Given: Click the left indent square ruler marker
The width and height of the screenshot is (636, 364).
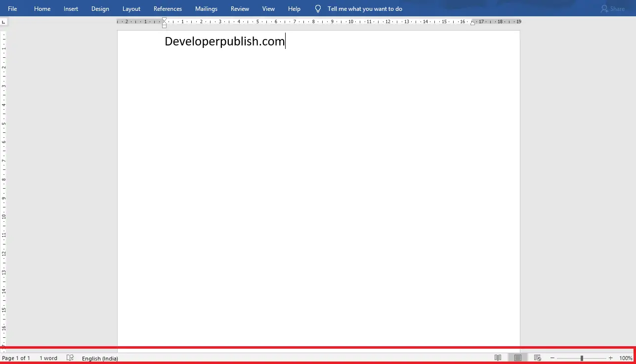Looking at the screenshot, I should point(165,26).
